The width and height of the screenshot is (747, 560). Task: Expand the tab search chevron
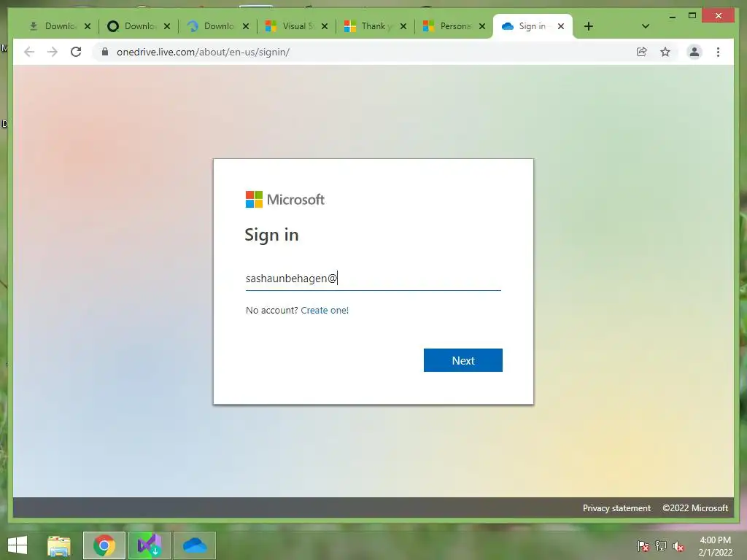coord(646,26)
